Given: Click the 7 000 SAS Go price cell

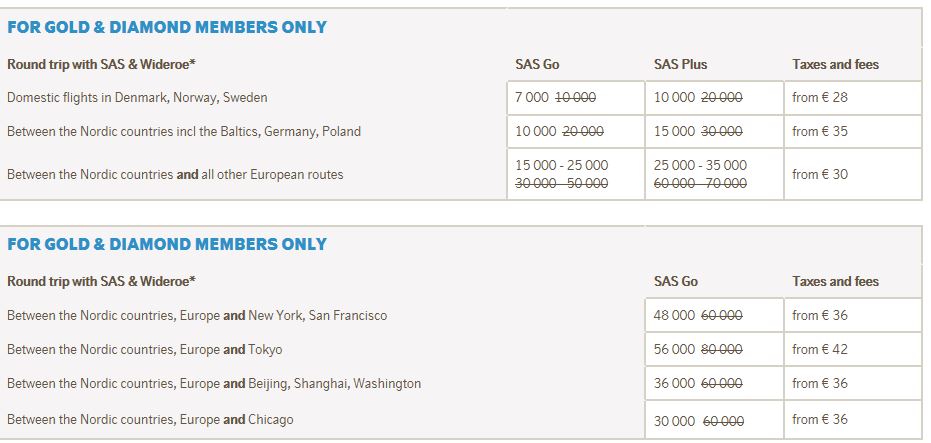Looking at the screenshot, I should 575,98.
